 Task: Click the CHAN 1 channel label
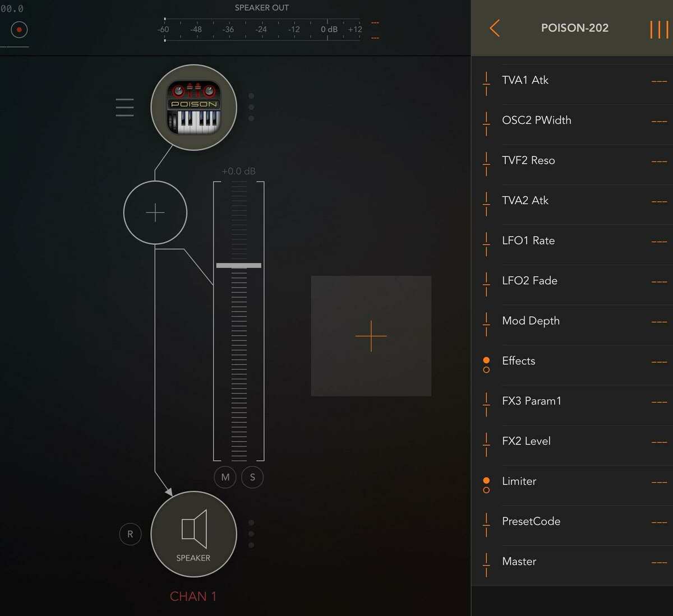[x=193, y=596]
